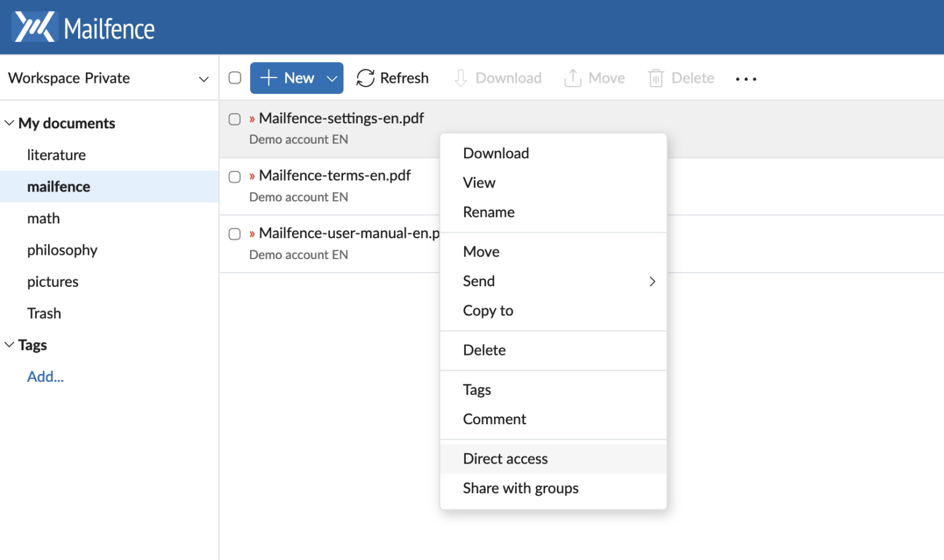Click the Delete trash icon
This screenshot has height=560, width=944.
tap(656, 78)
